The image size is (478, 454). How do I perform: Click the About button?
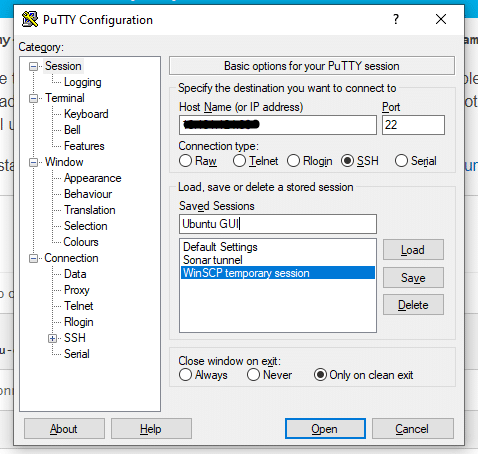64,429
